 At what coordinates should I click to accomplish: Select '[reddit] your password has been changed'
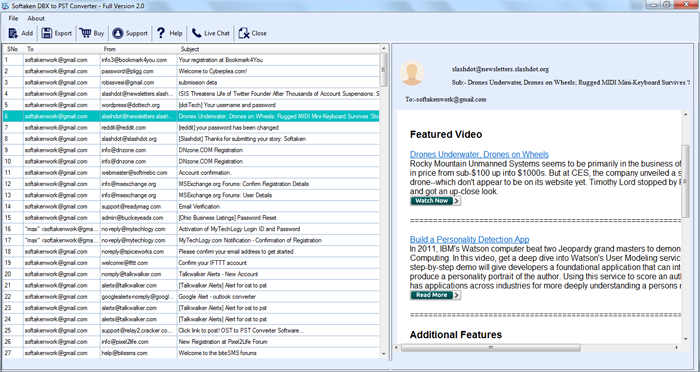[191, 128]
